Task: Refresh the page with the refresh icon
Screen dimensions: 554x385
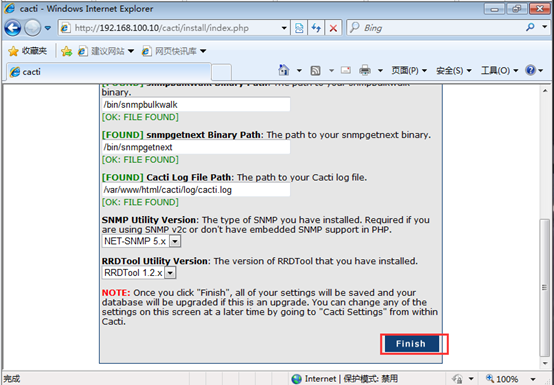Action: click(316, 28)
